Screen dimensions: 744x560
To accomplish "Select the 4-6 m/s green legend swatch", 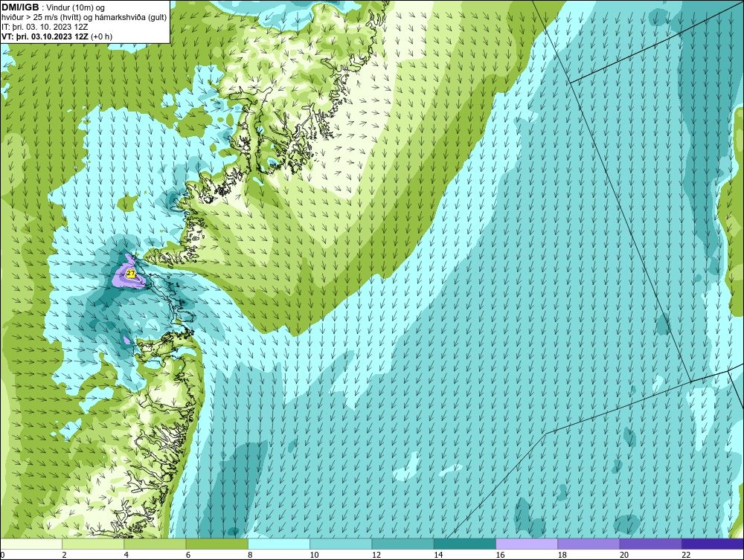I will [155, 544].
